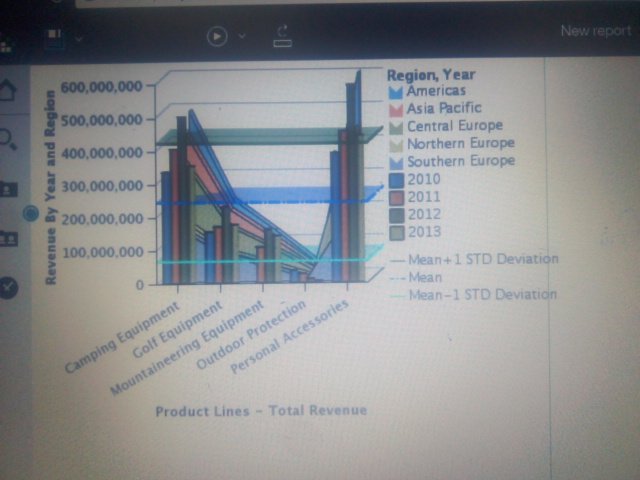The height and width of the screenshot is (480, 640).
Task: Click the 2013 legend color box
Action: click(x=397, y=233)
